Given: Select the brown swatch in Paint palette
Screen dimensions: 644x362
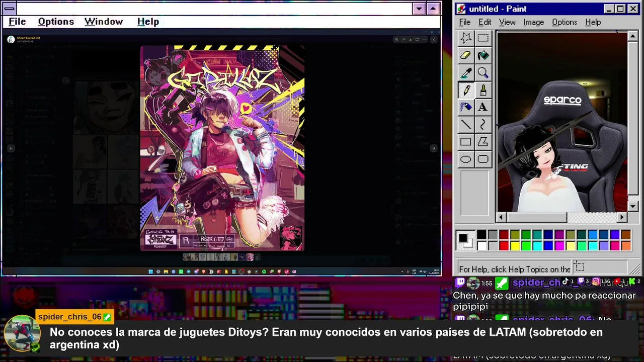Looking at the screenshot, I should [626, 235].
